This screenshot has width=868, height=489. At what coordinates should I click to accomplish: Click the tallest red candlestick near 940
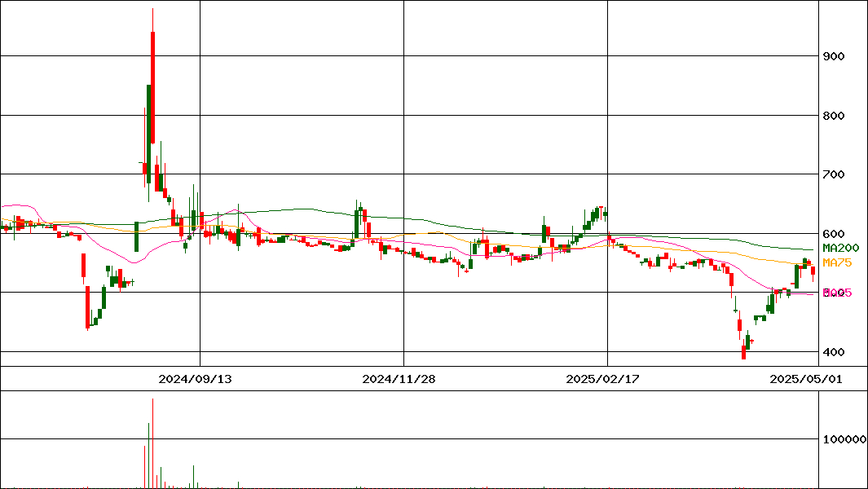coord(152,87)
